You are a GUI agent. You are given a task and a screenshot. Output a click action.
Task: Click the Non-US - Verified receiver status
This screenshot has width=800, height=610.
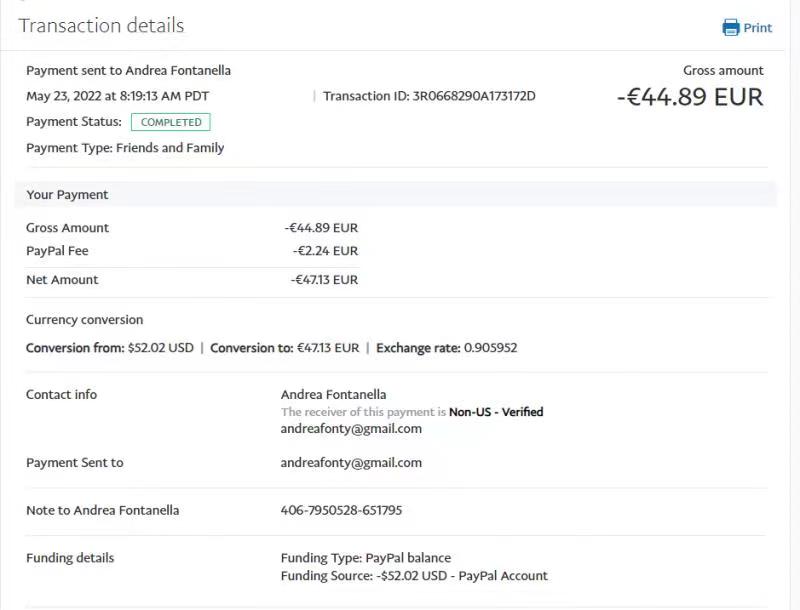[496, 411]
